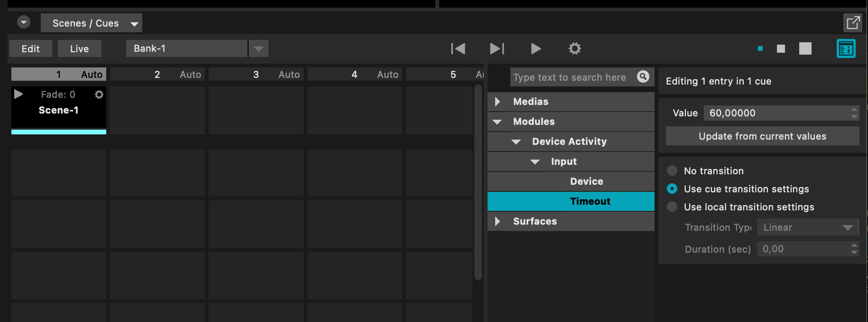Enable Use local transition settings
Image resolution: width=868 pixels, height=322 pixels.
click(672, 207)
